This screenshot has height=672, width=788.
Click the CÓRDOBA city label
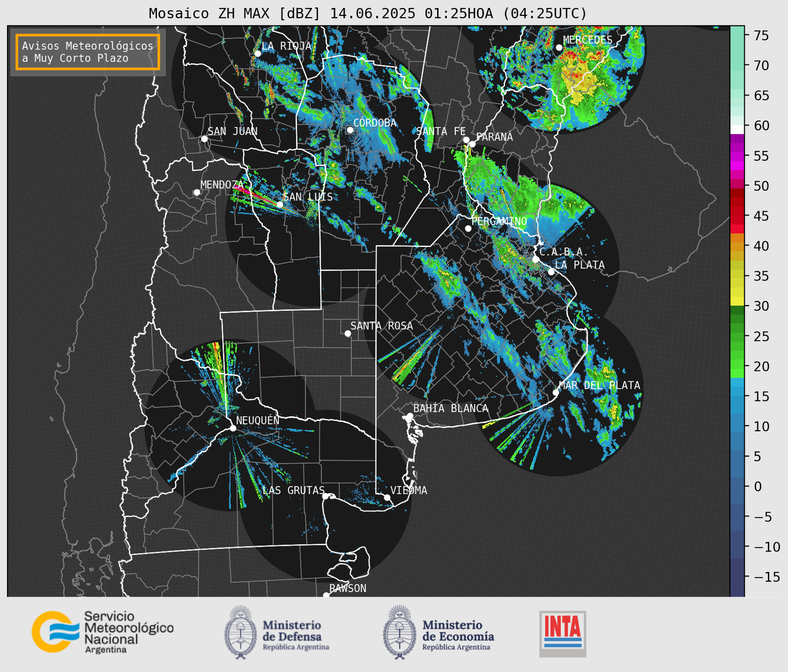coord(375,123)
